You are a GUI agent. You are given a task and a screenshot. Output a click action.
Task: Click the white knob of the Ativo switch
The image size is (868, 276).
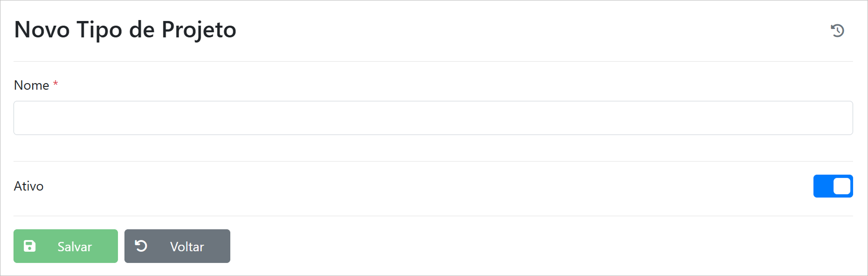tap(841, 186)
